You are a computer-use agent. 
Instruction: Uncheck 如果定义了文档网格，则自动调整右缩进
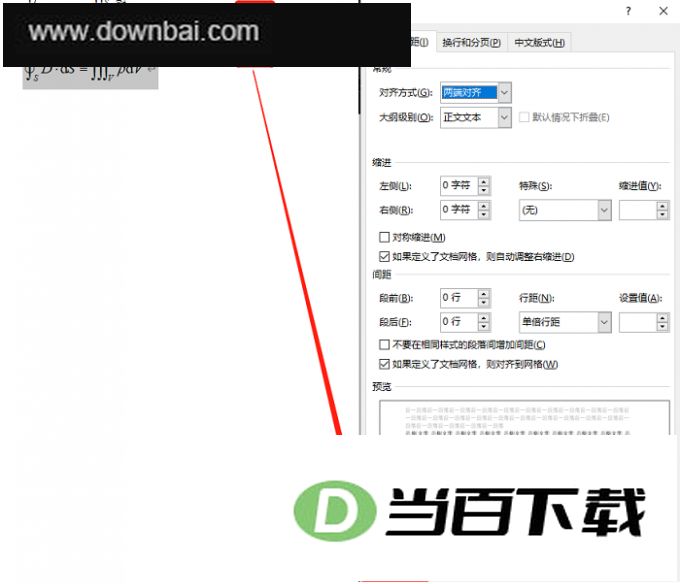click(384, 257)
